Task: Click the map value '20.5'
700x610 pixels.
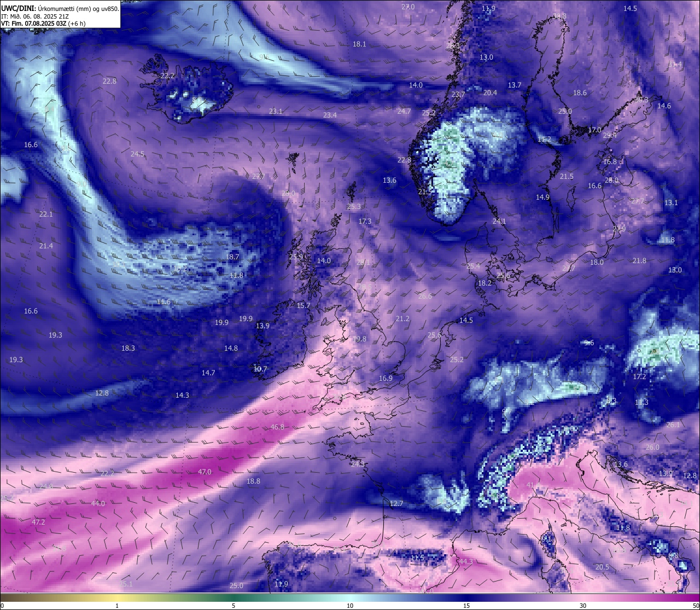Action: (602, 567)
